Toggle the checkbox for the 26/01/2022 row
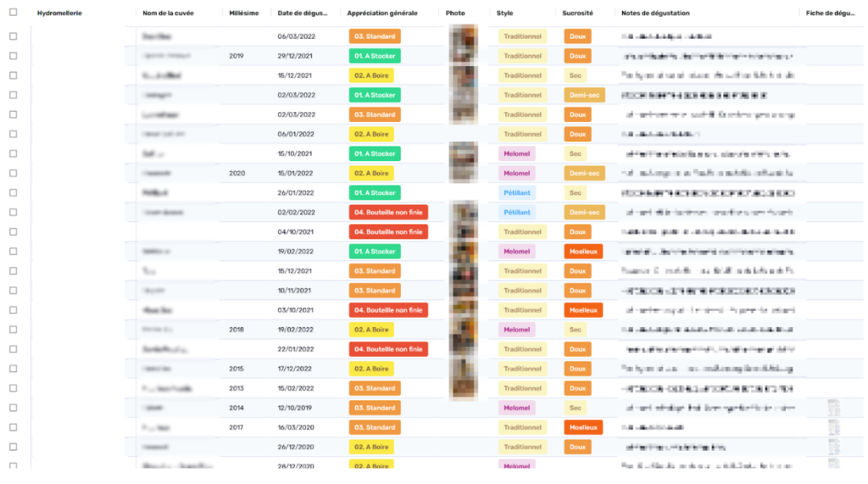The height and width of the screenshot is (484, 868). (13, 192)
